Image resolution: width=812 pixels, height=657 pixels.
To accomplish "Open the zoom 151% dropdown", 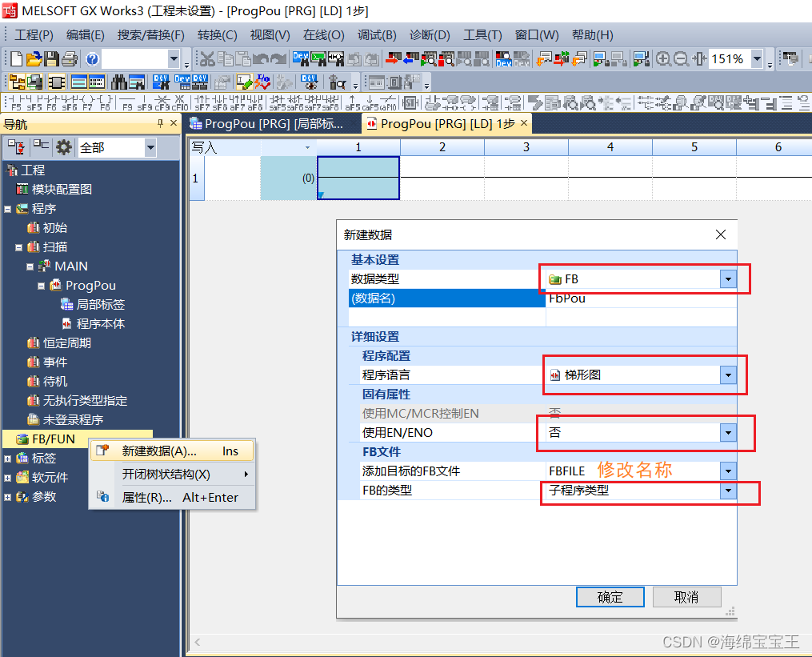I will tap(757, 58).
